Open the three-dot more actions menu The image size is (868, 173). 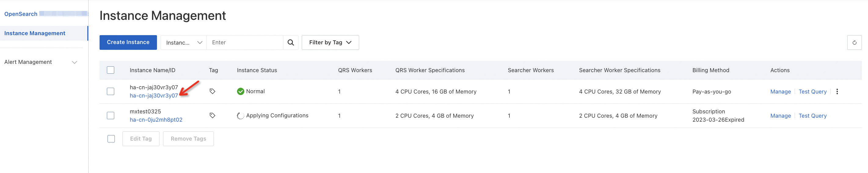[837, 91]
